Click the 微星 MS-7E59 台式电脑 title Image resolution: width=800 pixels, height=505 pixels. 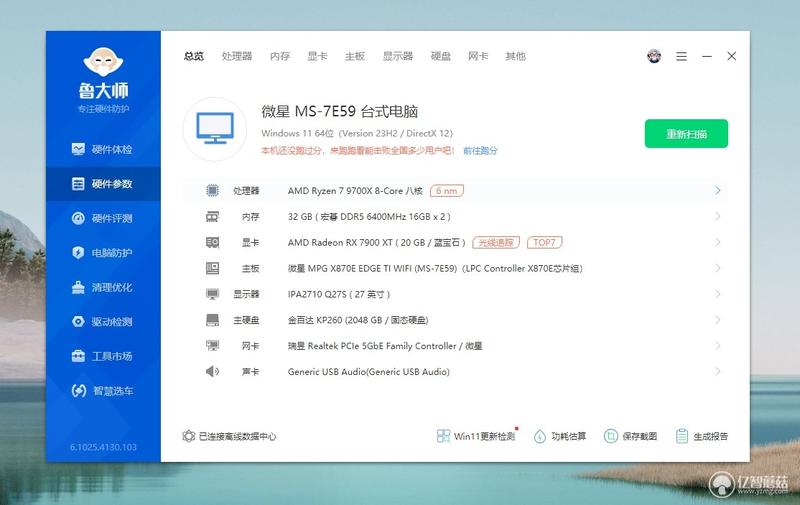(x=340, y=111)
